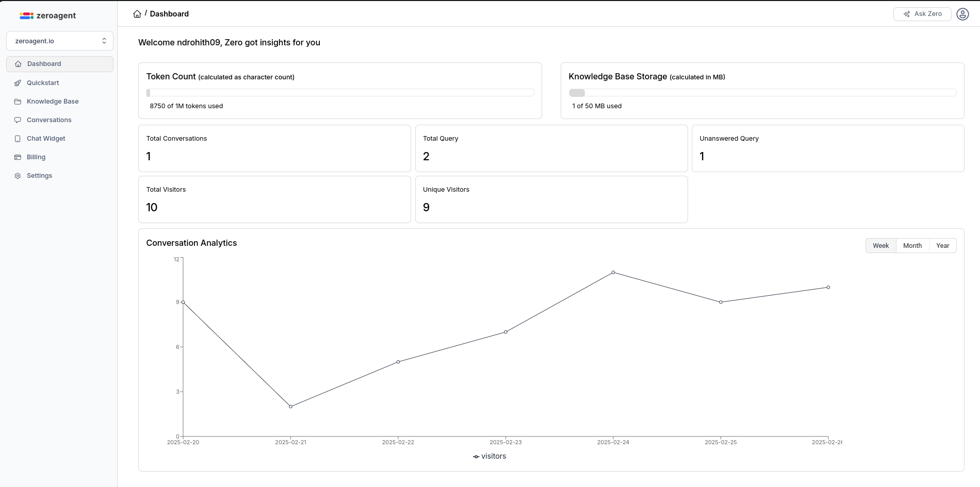
Task: Open the Dashboard breadcrumb menu item
Action: point(169,13)
